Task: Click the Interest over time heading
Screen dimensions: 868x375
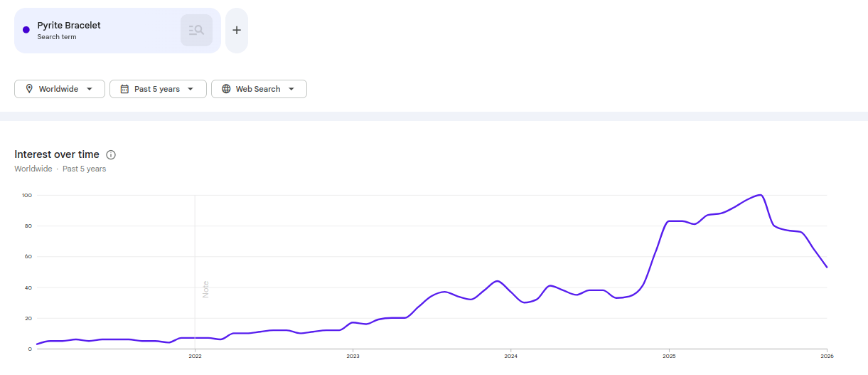Action: (57, 154)
